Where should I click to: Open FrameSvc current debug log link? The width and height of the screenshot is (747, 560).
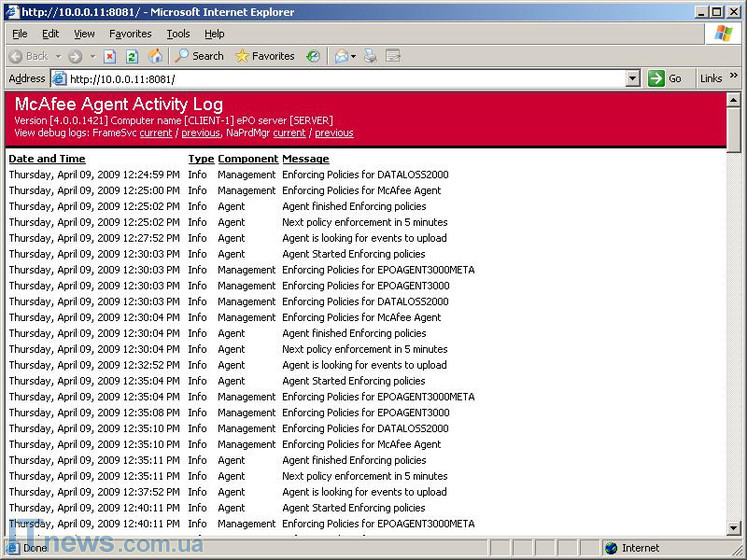click(155, 133)
